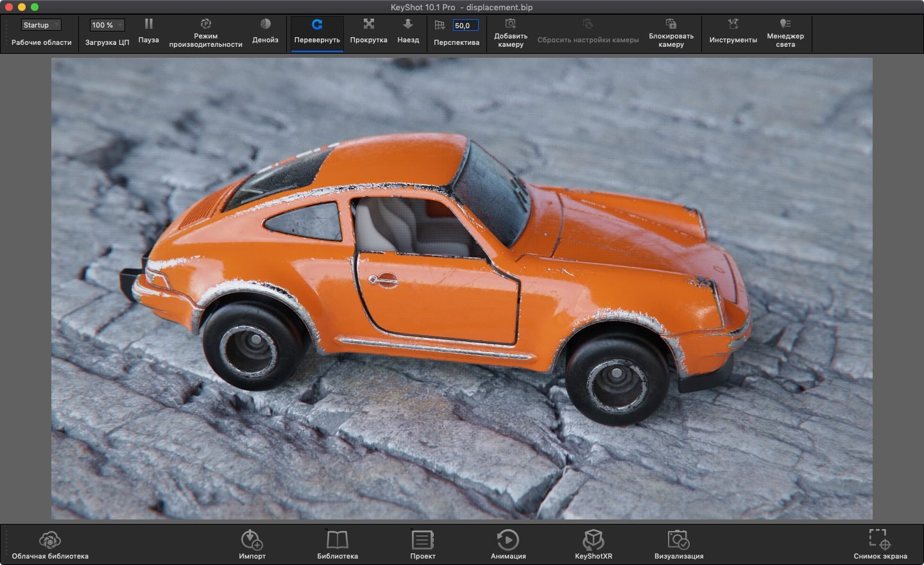
Task: Open the Загрузка ЦП 100% dropdown
Action: 107,24
